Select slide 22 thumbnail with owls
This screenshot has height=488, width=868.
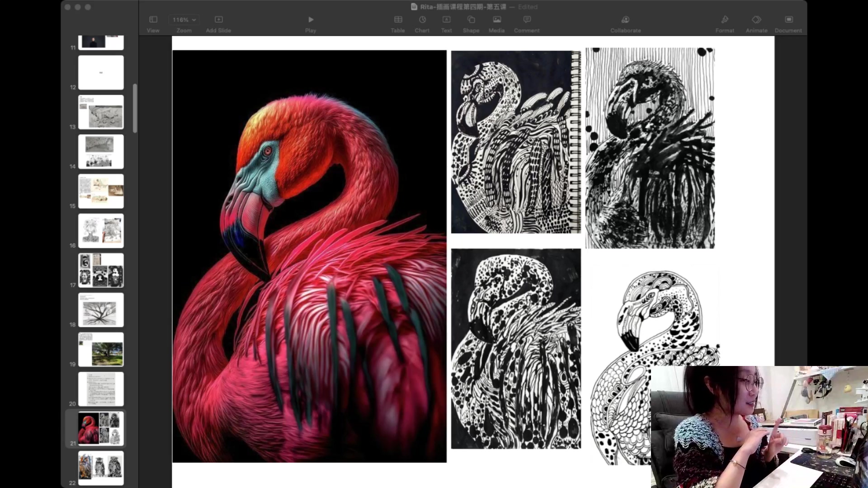[x=101, y=468]
